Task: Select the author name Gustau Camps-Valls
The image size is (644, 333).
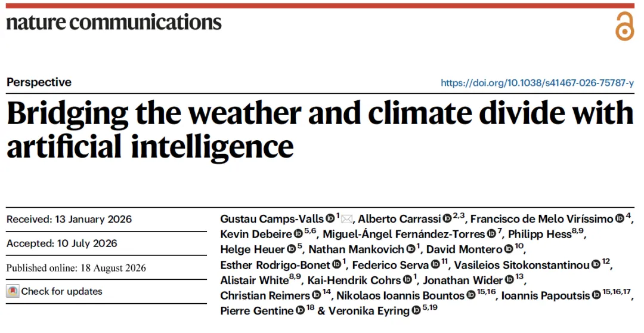Action: [272, 220]
